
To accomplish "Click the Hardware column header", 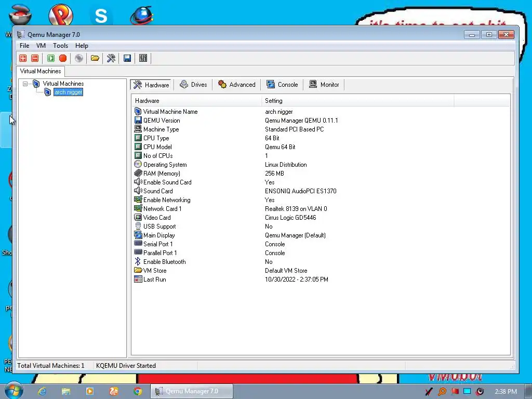I will coord(196,101).
